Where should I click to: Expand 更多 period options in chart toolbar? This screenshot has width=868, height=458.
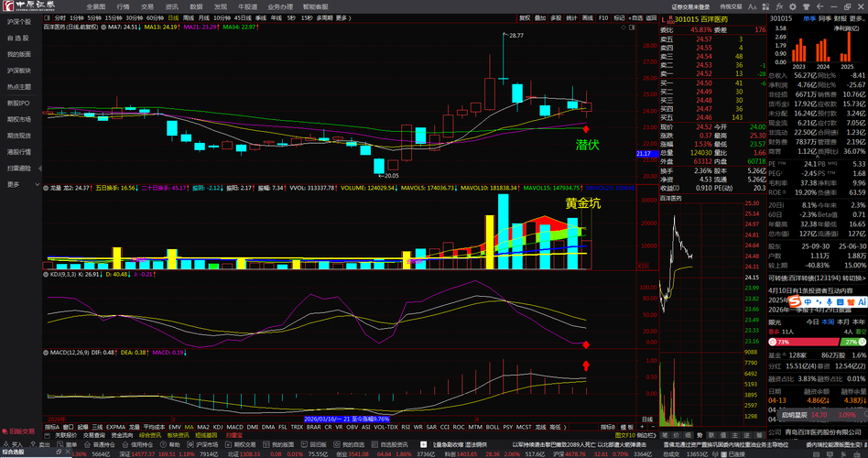click(x=343, y=17)
